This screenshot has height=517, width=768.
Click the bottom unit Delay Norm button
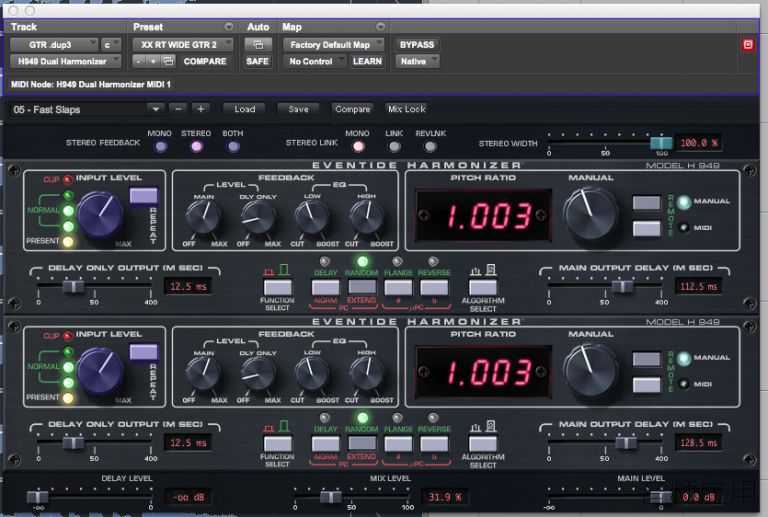[x=325, y=444]
